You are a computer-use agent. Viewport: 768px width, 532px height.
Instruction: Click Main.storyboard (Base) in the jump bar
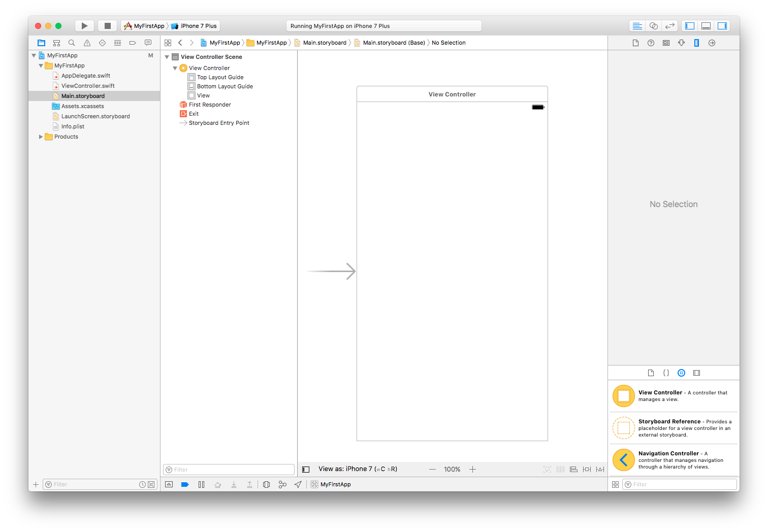pos(390,43)
